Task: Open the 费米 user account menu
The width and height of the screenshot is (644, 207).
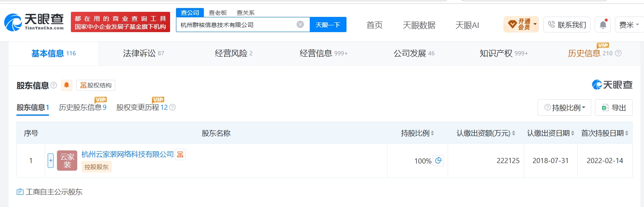Action: tap(629, 25)
